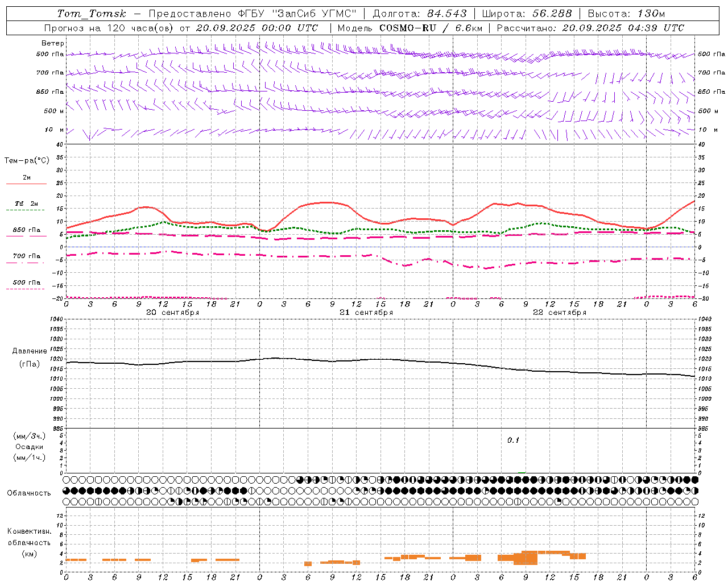Click the 21 сентября date label
The height and width of the screenshot is (582, 728).
[366, 313]
